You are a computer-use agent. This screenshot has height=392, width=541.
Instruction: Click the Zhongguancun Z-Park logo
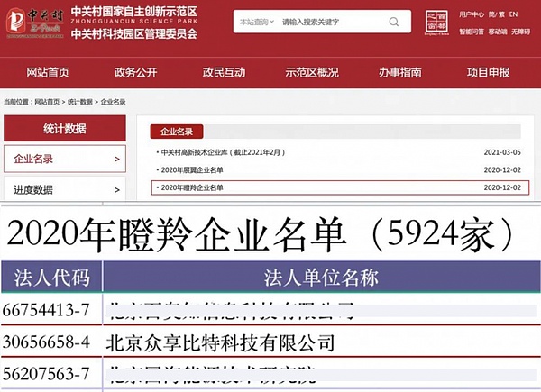[x=35, y=23]
